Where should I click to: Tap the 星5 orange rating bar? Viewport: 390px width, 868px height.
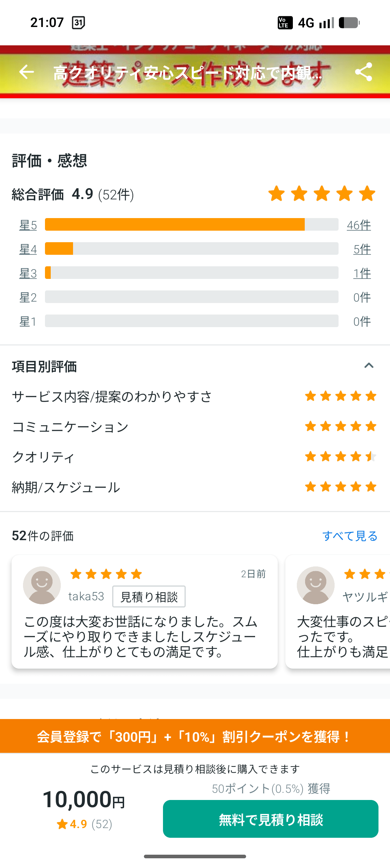tap(175, 225)
